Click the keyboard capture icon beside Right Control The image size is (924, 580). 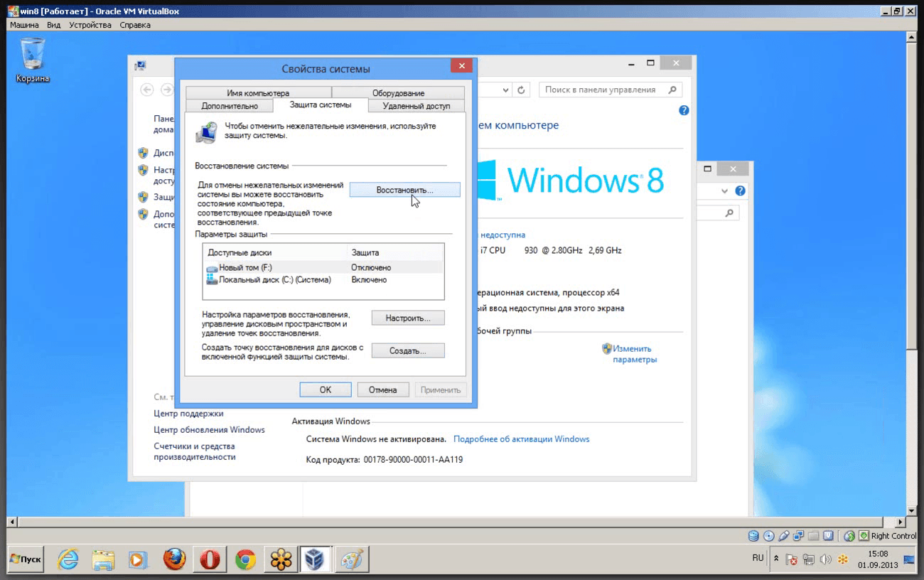pyautogui.click(x=864, y=536)
